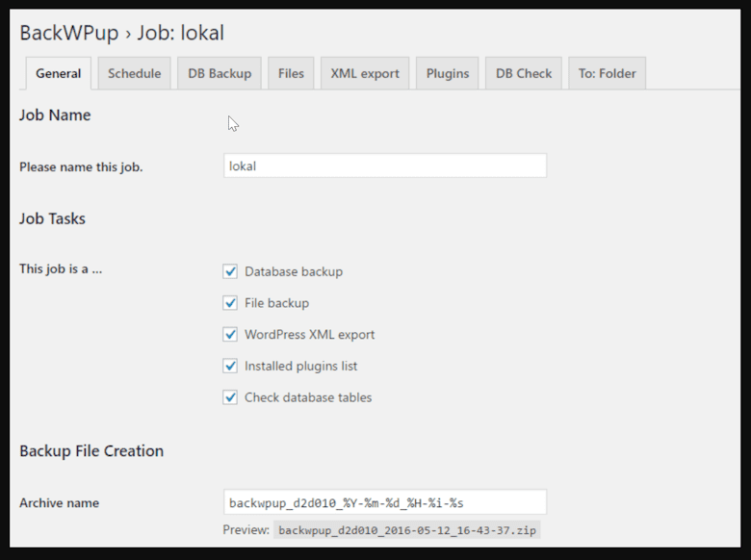Click the 'This job is a ...' label
Viewport: 751px width, 560px height.
[x=61, y=269]
